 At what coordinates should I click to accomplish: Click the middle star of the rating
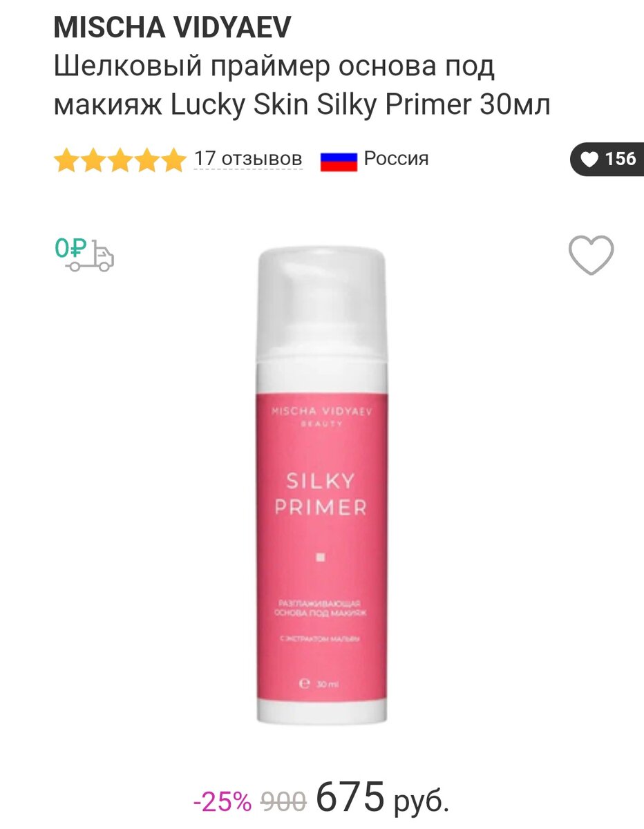tap(120, 160)
